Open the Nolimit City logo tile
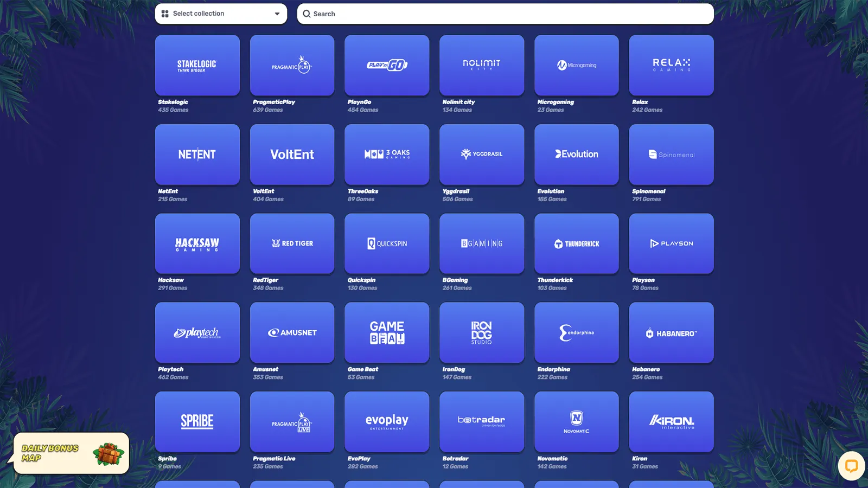 coord(482,65)
